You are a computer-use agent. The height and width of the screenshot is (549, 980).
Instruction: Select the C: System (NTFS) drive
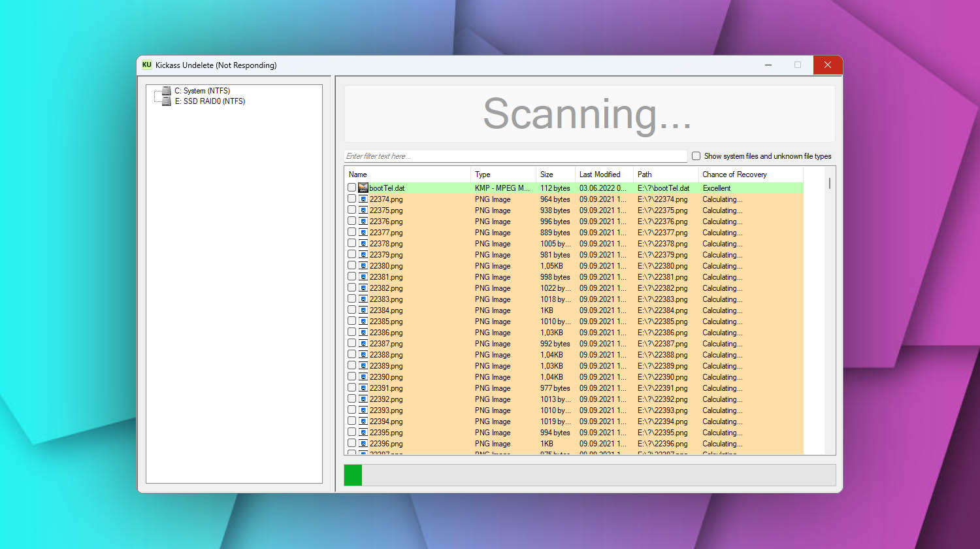pyautogui.click(x=202, y=91)
